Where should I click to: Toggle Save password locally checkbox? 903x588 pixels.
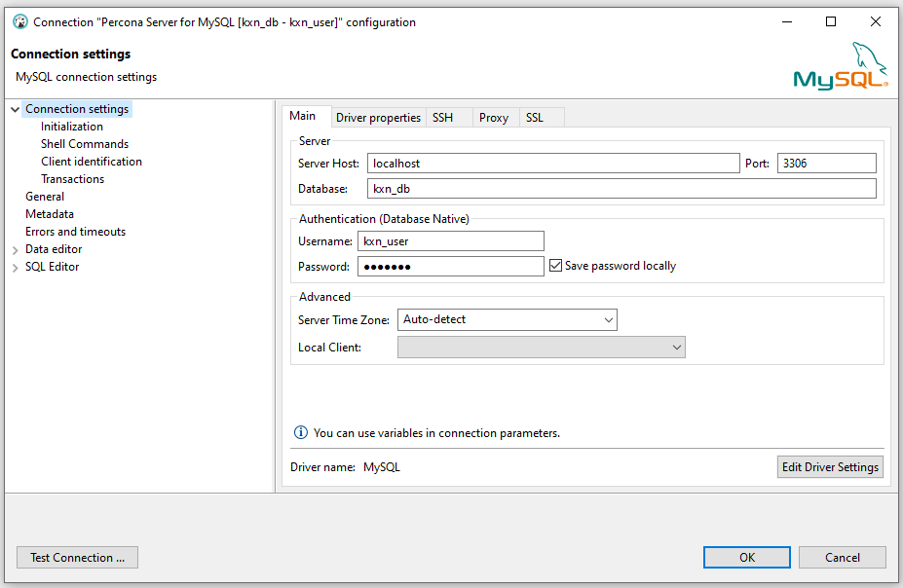555,265
